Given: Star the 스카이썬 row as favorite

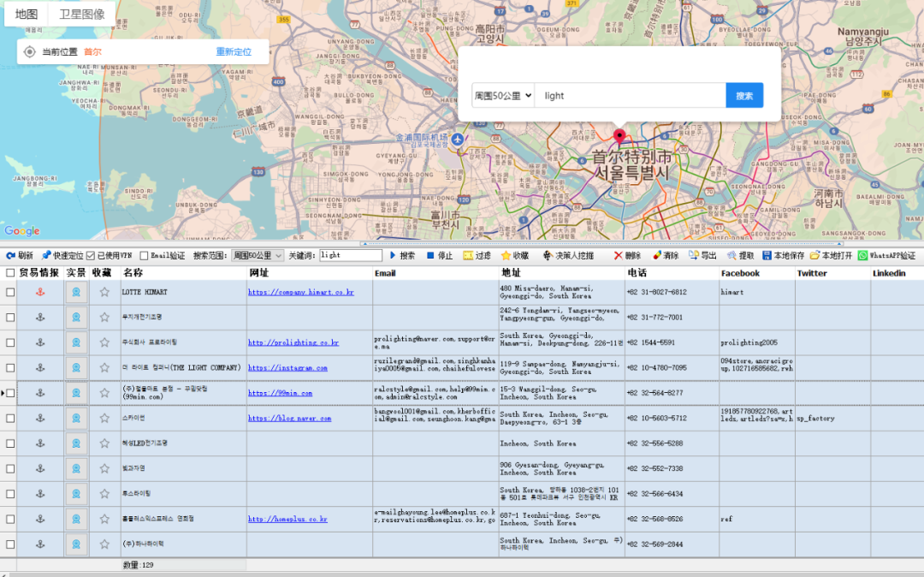Looking at the screenshot, I should coord(104,419).
